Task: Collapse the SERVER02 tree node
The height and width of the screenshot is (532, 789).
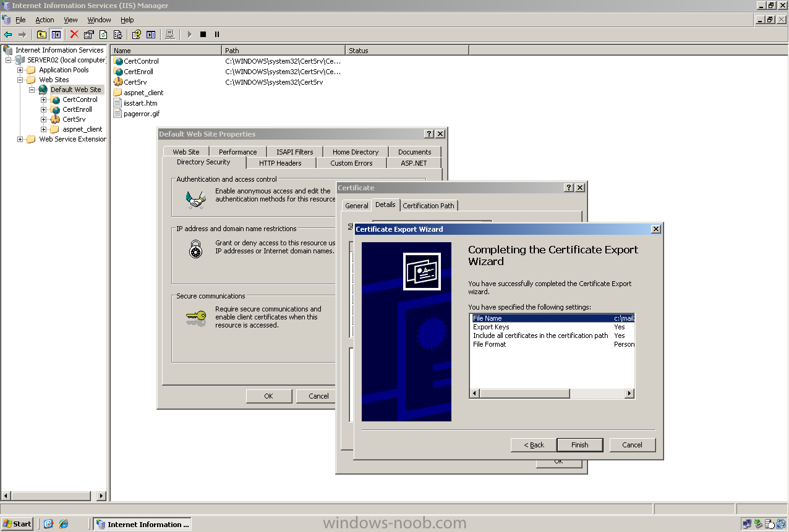Action: point(9,60)
